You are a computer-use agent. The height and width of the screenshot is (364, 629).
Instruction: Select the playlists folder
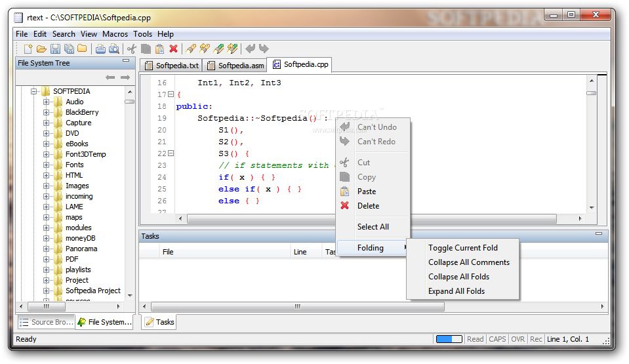(78, 270)
